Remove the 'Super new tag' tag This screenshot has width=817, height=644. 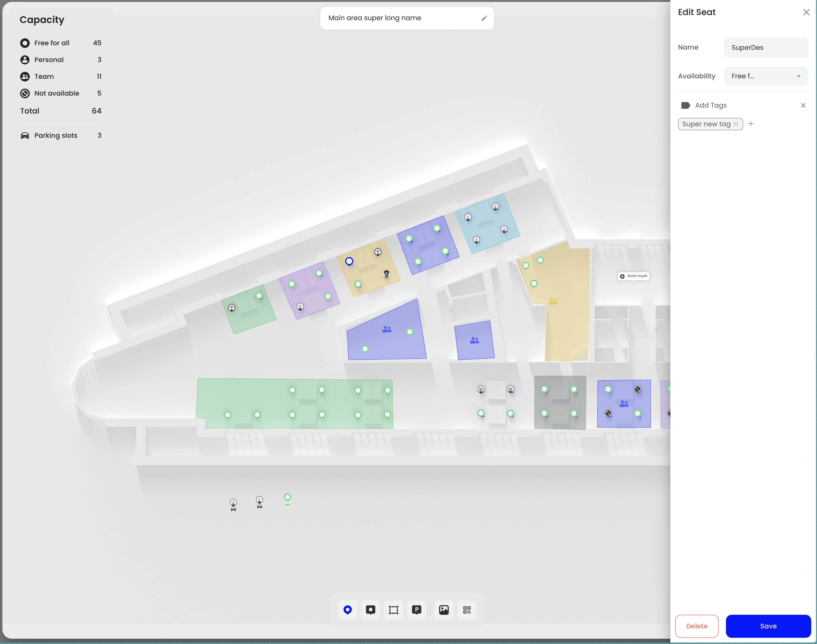click(x=736, y=124)
